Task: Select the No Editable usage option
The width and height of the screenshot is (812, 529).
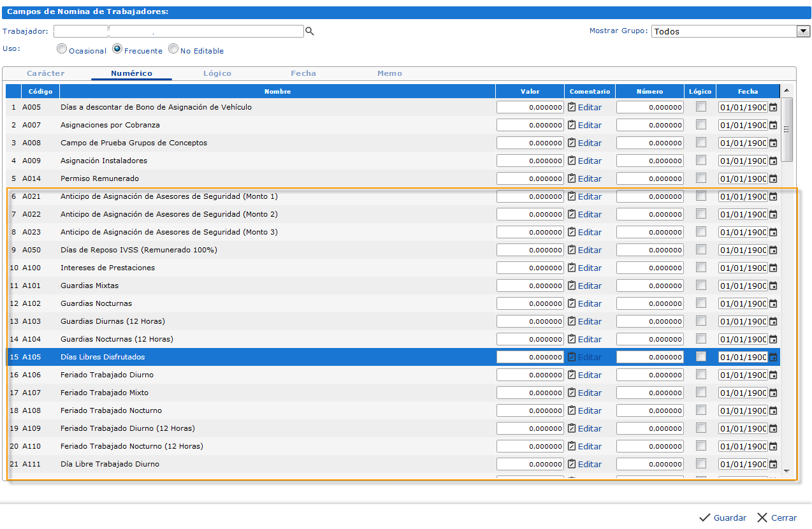Action: click(x=173, y=48)
